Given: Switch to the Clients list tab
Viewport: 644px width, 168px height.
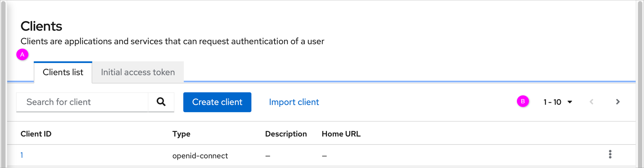Looking at the screenshot, I should coord(63,72).
